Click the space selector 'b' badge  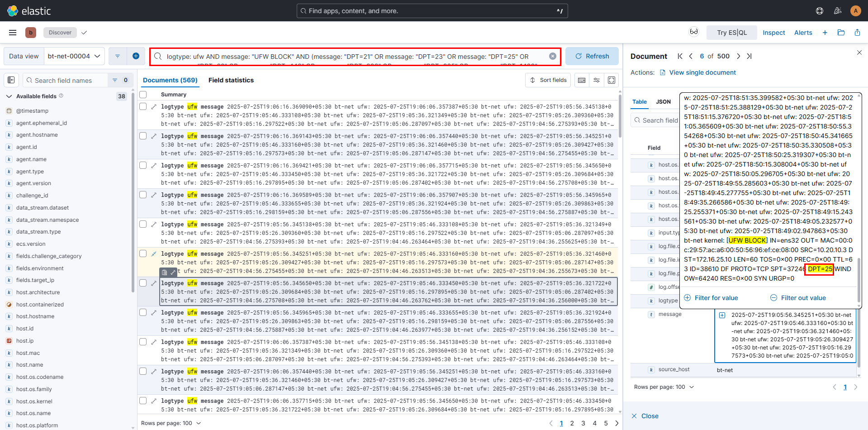click(31, 33)
